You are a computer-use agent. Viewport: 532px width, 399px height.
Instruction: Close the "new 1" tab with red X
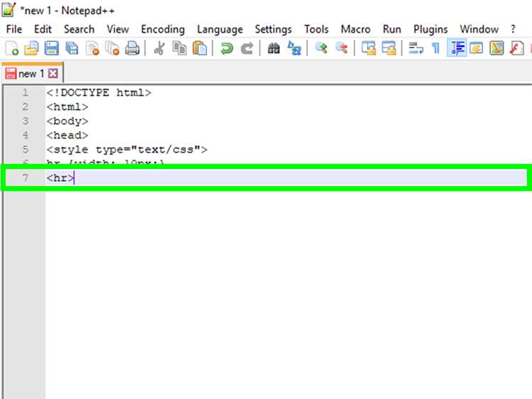(53, 73)
